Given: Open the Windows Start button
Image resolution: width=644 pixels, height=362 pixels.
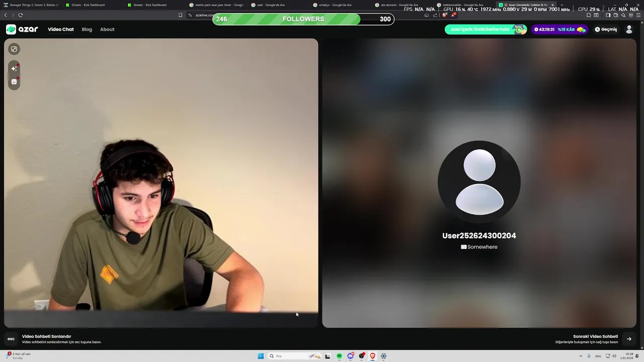Looking at the screenshot, I should pos(261,356).
